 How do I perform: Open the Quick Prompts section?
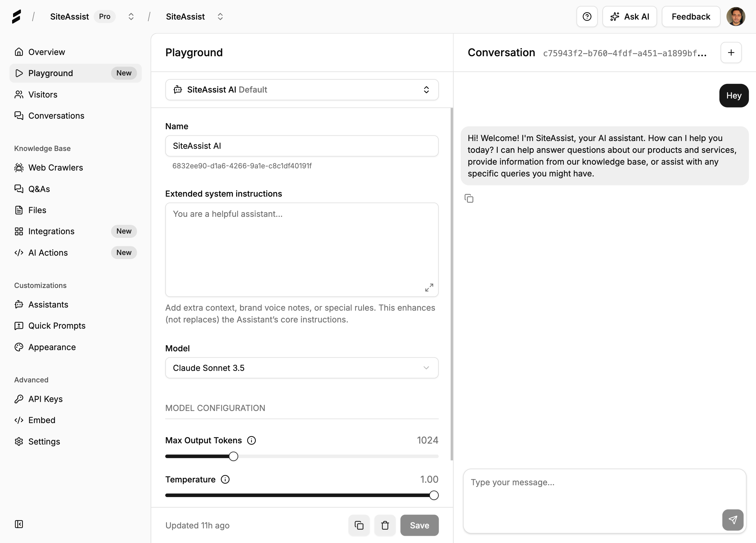click(57, 326)
